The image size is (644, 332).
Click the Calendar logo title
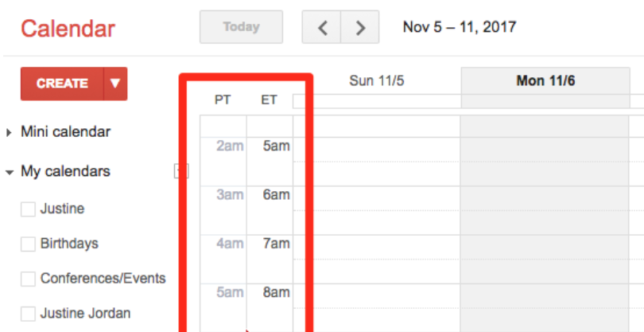point(68,29)
